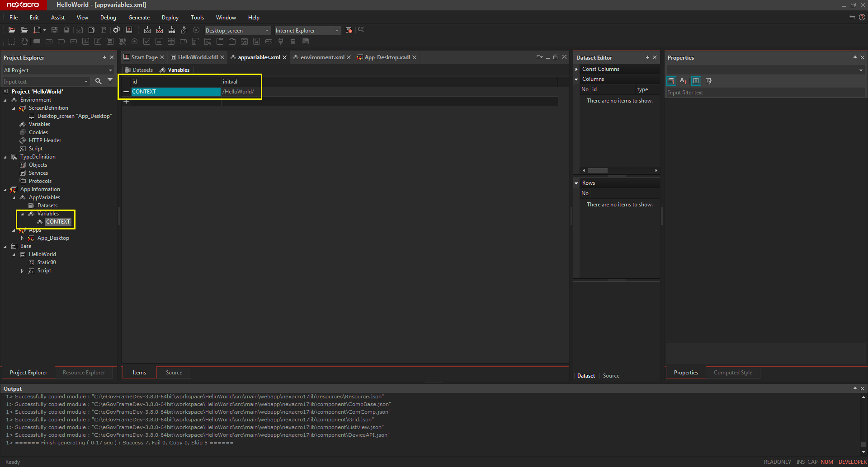Click the Copy icon in toolbar
868x467 pixels.
pyautogui.click(x=91, y=30)
